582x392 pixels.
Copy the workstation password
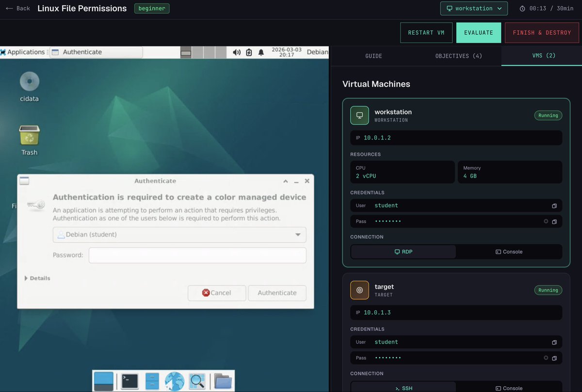pos(554,221)
